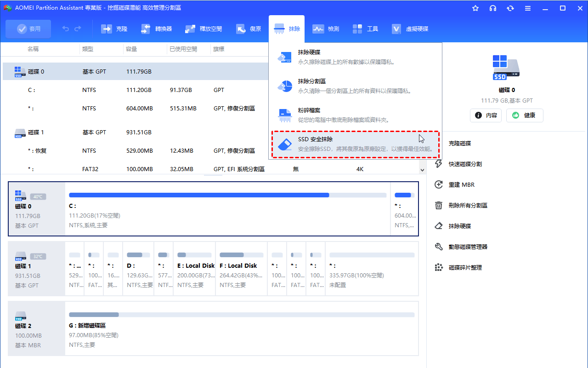Screen dimensions: 588x368
Task: Open the 虛擬硬碟 (Virtual disk) tool
Action: coord(410,29)
